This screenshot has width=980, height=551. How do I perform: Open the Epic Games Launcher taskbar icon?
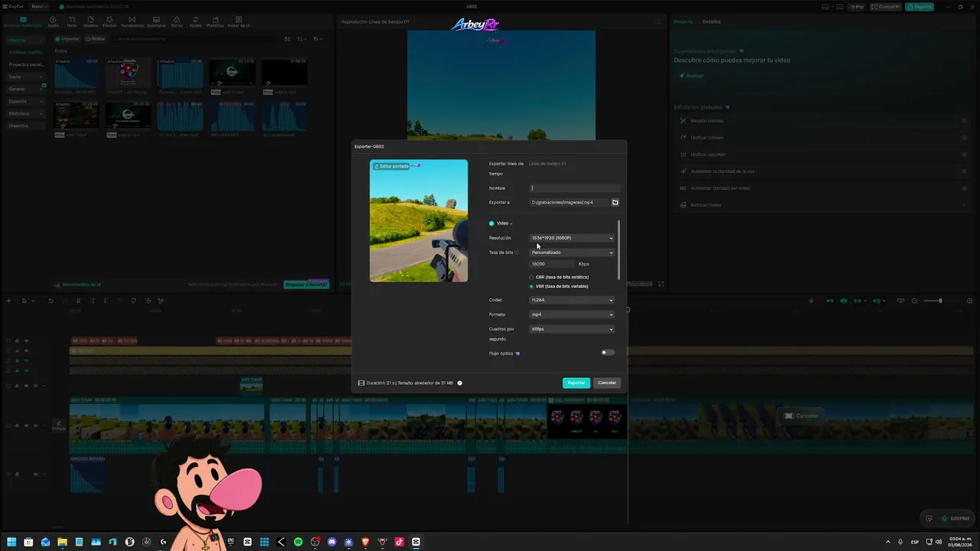pos(230,542)
